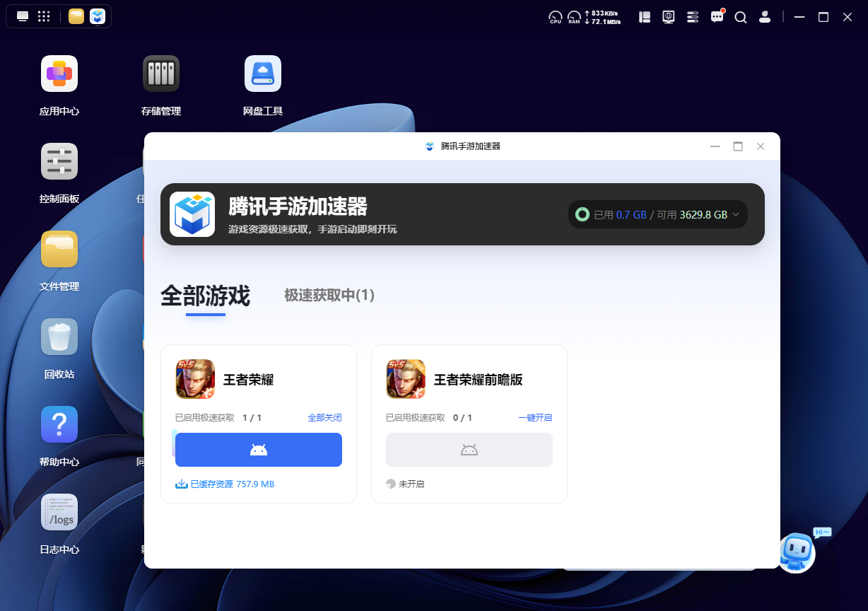Open the 日志中心 desktop icon
The image size is (868, 611).
tap(59, 512)
